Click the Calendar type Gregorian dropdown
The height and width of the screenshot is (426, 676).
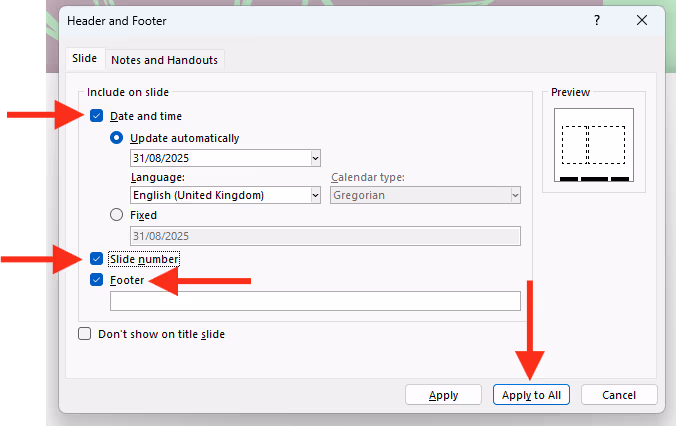click(425, 196)
